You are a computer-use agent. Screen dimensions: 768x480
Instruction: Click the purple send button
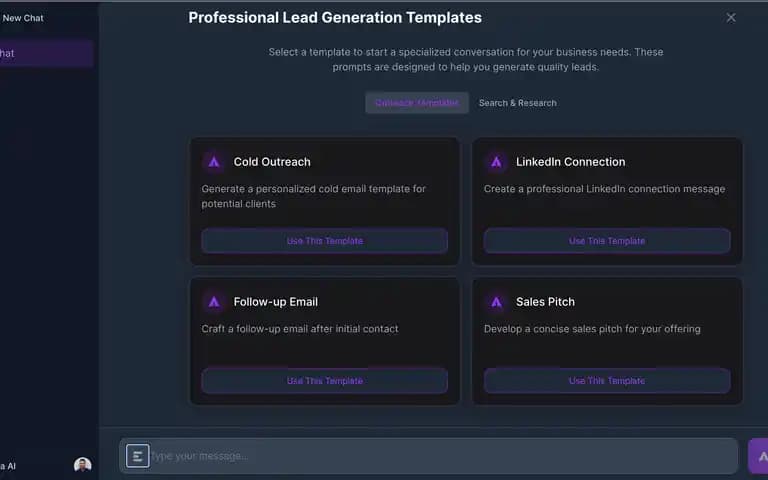(x=759, y=456)
